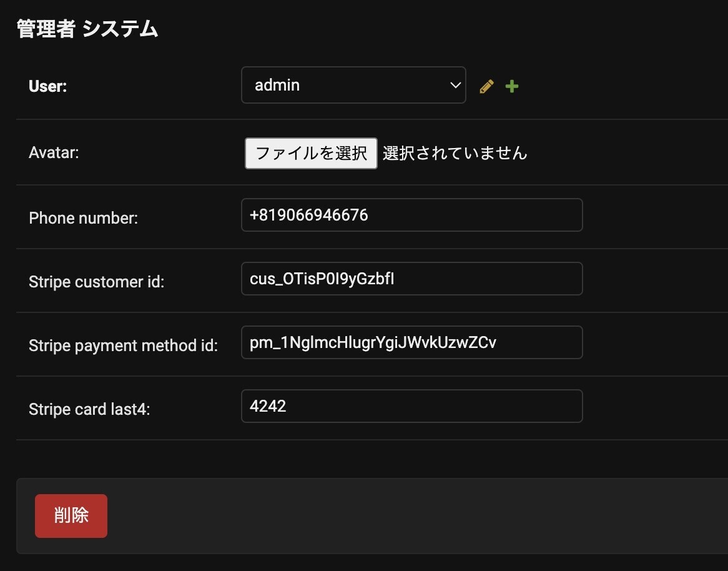Delete record with red 削除 button
Image resolution: width=728 pixels, height=571 pixels.
pos(71,516)
